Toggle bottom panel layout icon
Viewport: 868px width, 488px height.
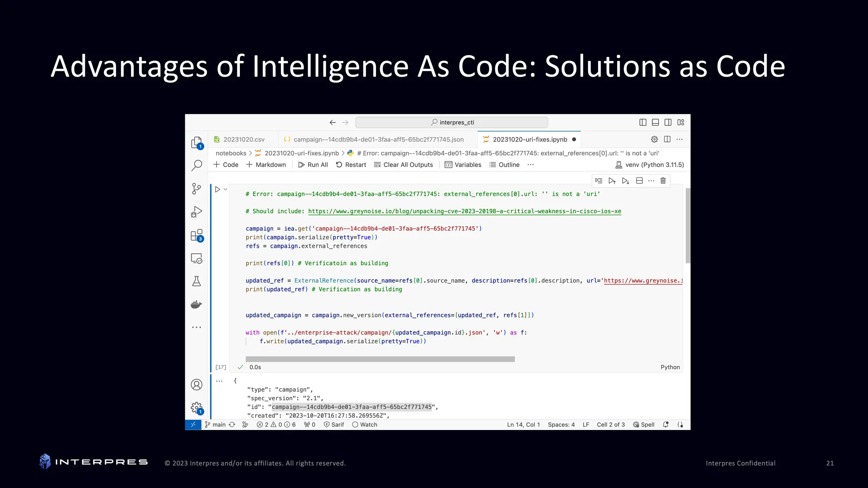coord(655,122)
